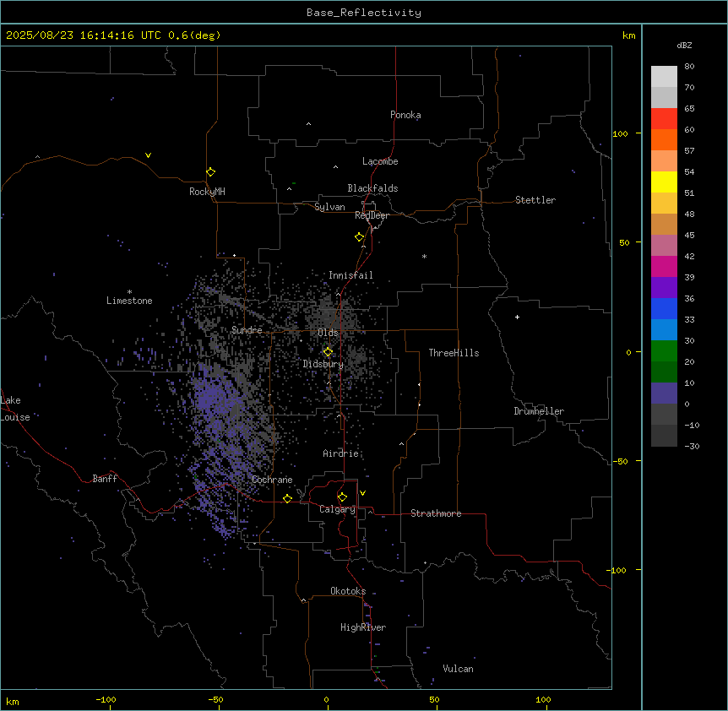Image resolution: width=728 pixels, height=711 pixels.
Task: Click the Stettler city label
Action: point(535,200)
